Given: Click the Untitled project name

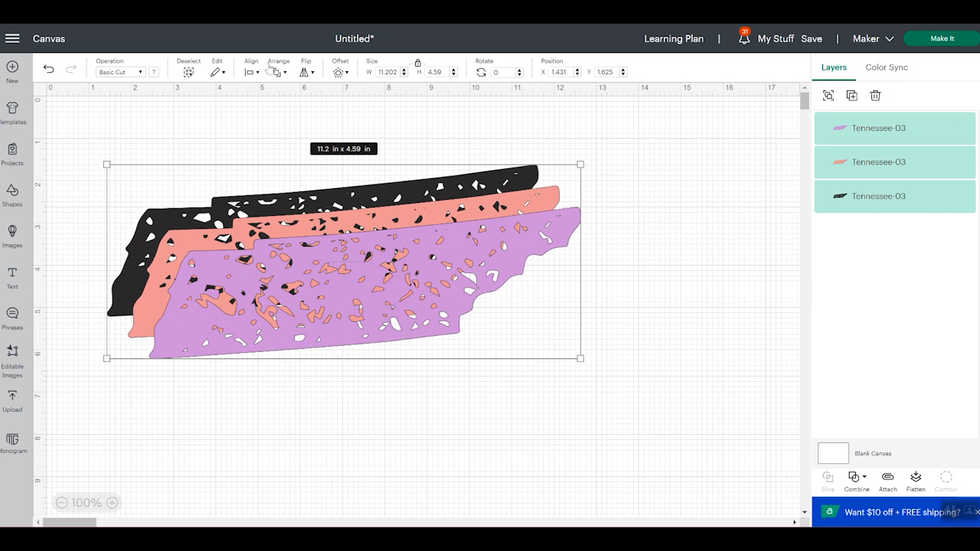Looking at the screenshot, I should pyautogui.click(x=354, y=38).
